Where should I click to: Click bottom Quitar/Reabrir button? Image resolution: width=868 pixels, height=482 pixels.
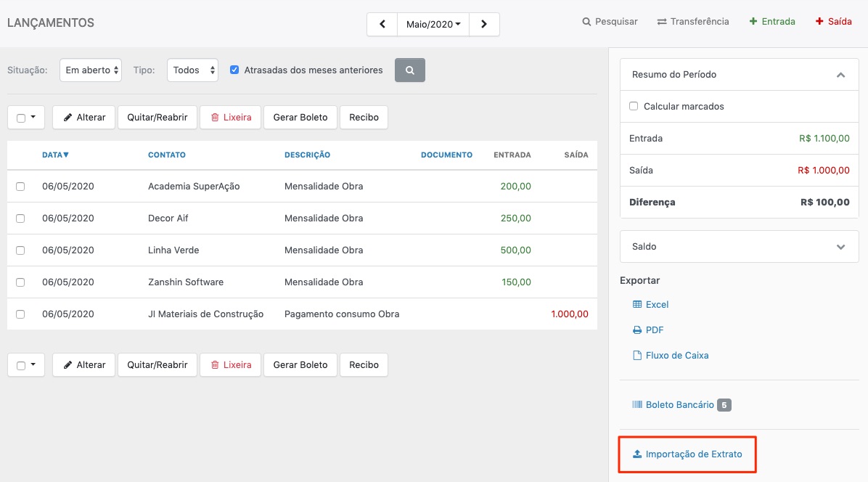point(157,364)
